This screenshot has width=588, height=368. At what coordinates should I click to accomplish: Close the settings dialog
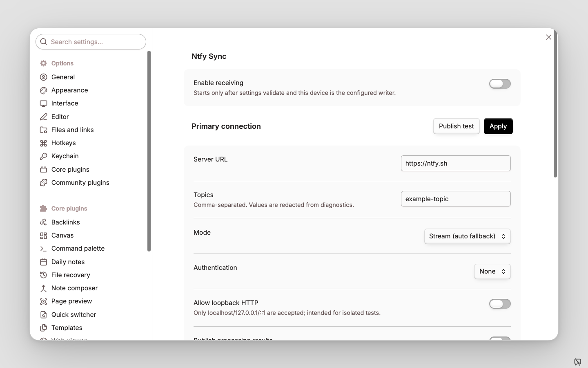point(549,37)
